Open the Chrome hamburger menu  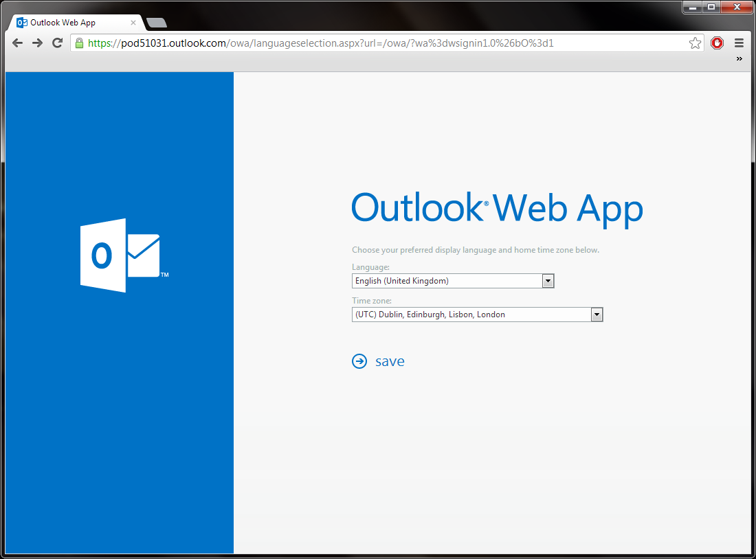739,43
